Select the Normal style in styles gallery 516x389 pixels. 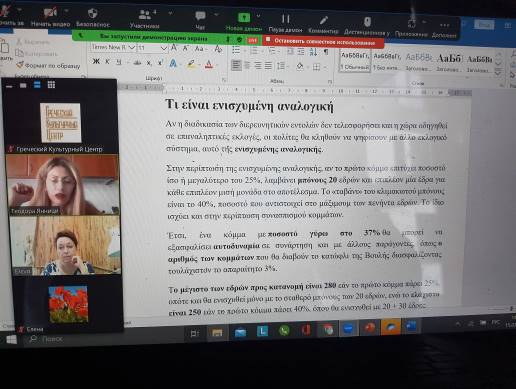coord(355,60)
